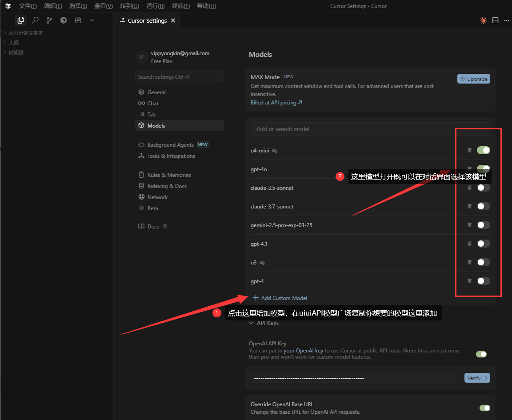
Task: Enable the gpt-4.1 model toggle
Action: (x=483, y=243)
